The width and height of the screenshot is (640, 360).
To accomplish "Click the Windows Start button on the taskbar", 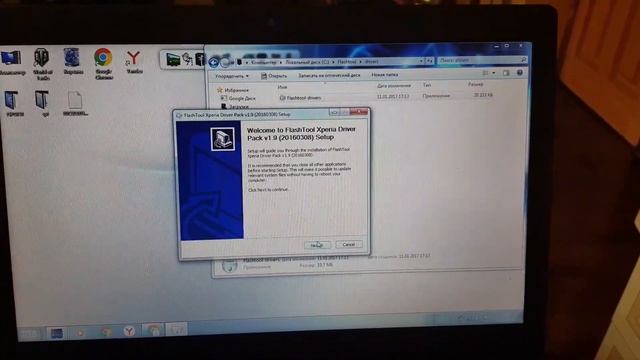I will point(29,334).
